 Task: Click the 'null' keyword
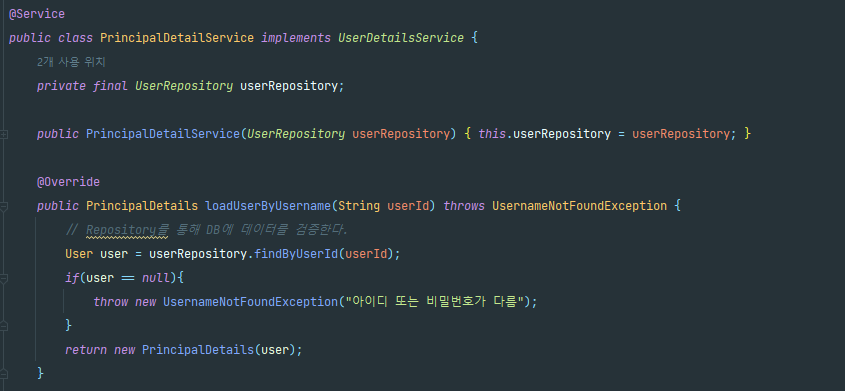(x=156, y=278)
